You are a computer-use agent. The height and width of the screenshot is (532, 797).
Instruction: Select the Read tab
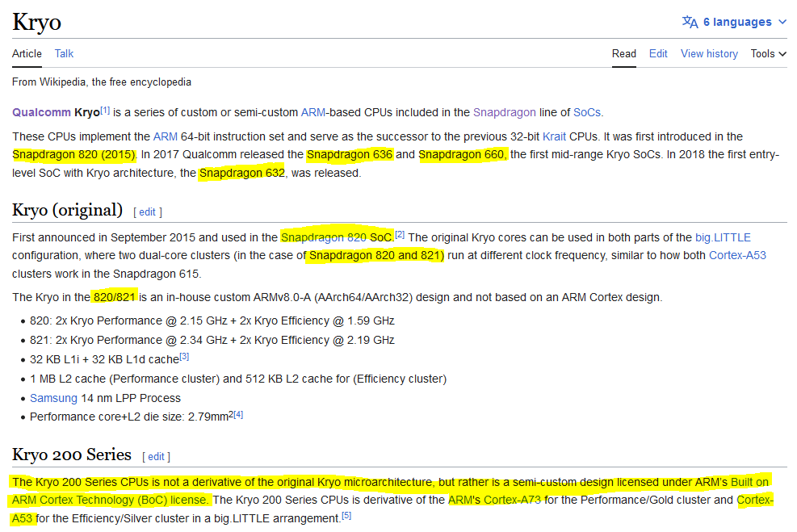point(623,54)
